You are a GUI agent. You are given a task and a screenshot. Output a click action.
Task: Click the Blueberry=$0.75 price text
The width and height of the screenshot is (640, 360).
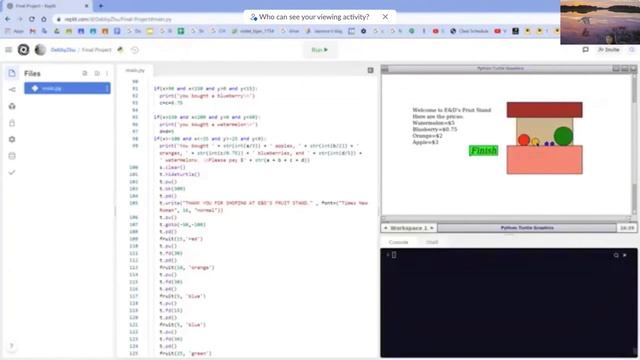(x=435, y=129)
